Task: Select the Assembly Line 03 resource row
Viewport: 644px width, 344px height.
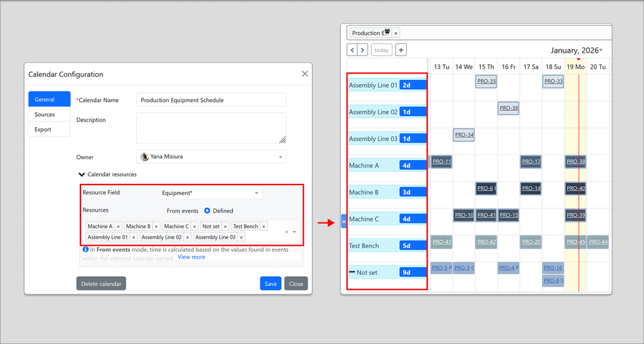Action: pos(387,139)
